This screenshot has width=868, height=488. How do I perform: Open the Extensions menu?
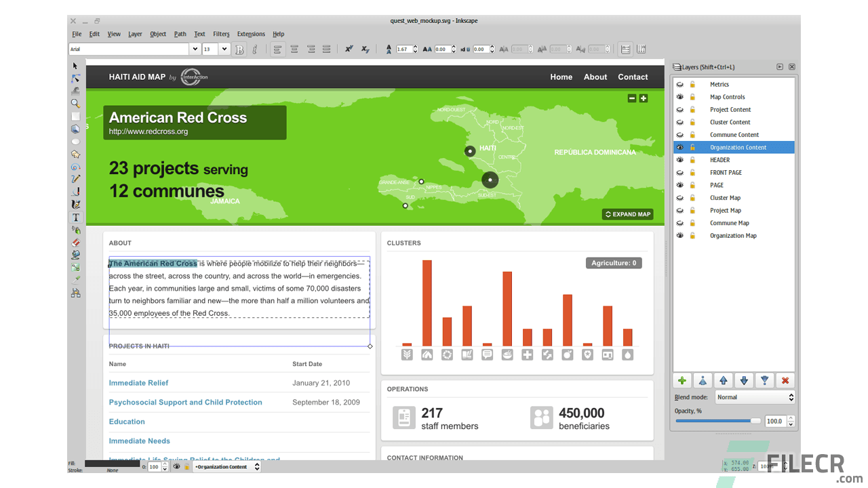tap(251, 34)
